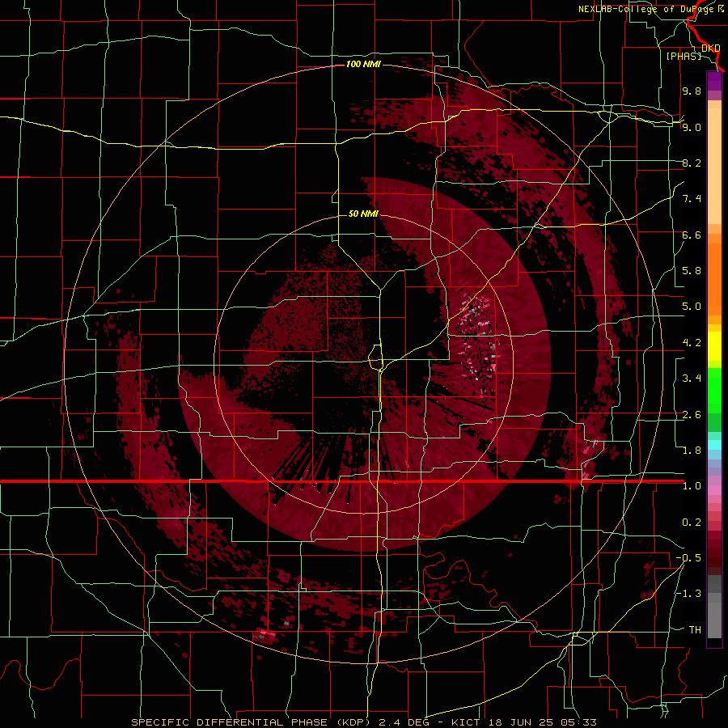
Task: Click the 6.6 scale value
Action: (x=692, y=235)
